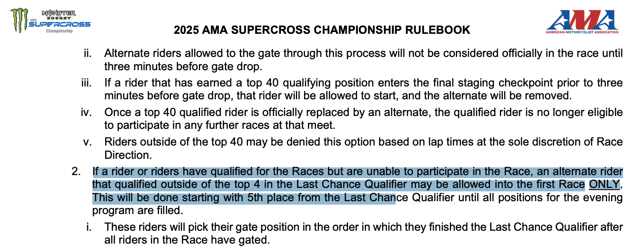This screenshot has width=644, height=250.
Task: Click list marker 'ii.' beside Alternate riders
Action: coord(88,54)
